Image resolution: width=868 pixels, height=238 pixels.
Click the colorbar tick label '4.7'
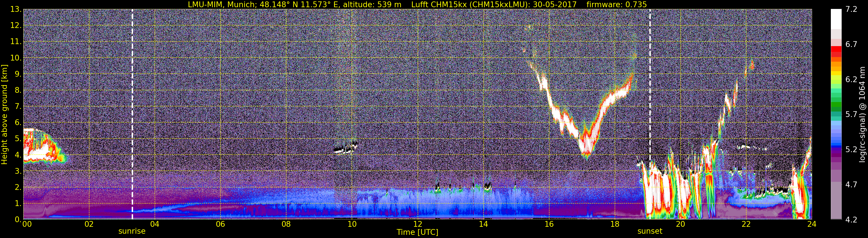click(x=851, y=185)
